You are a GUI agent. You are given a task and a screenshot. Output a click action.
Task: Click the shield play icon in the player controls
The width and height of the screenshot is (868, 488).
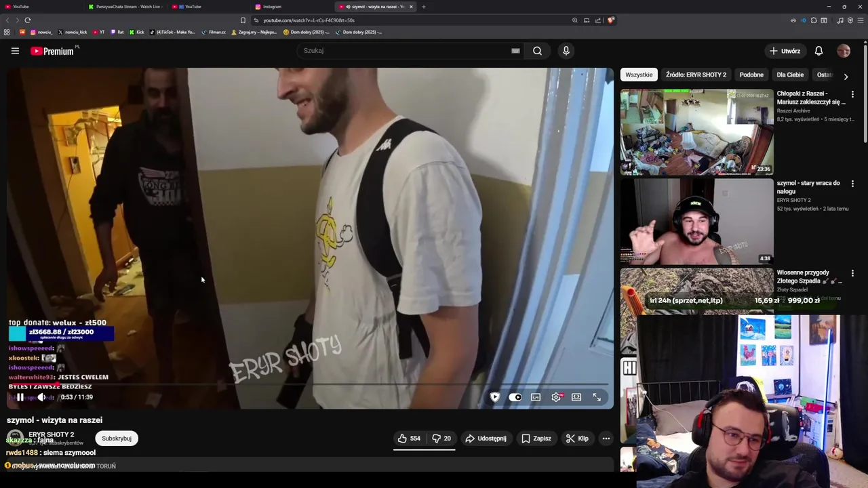click(x=495, y=397)
